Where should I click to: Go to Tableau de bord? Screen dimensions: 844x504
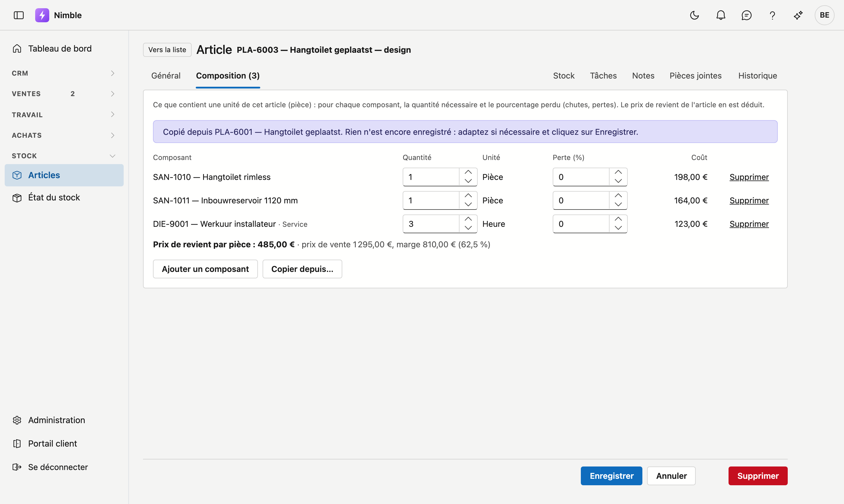(64, 49)
